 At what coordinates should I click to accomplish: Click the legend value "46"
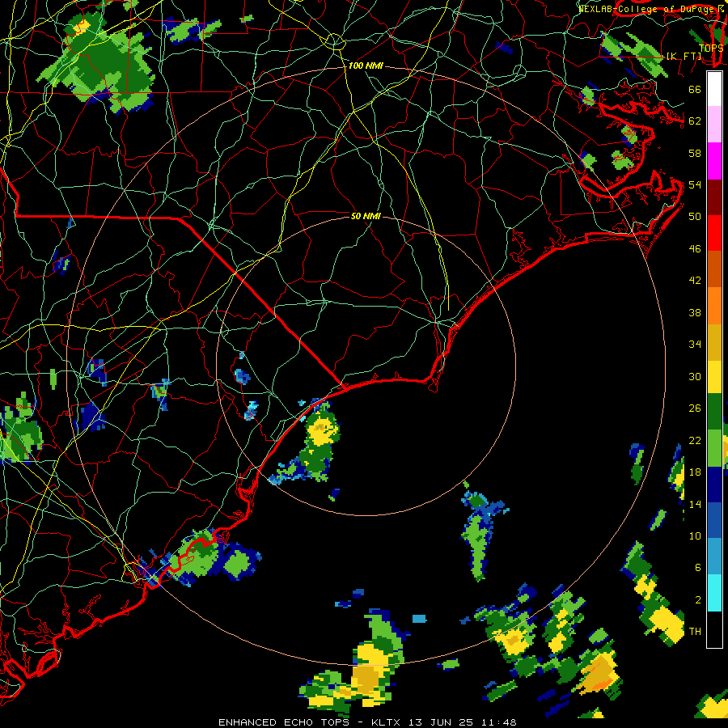click(695, 249)
